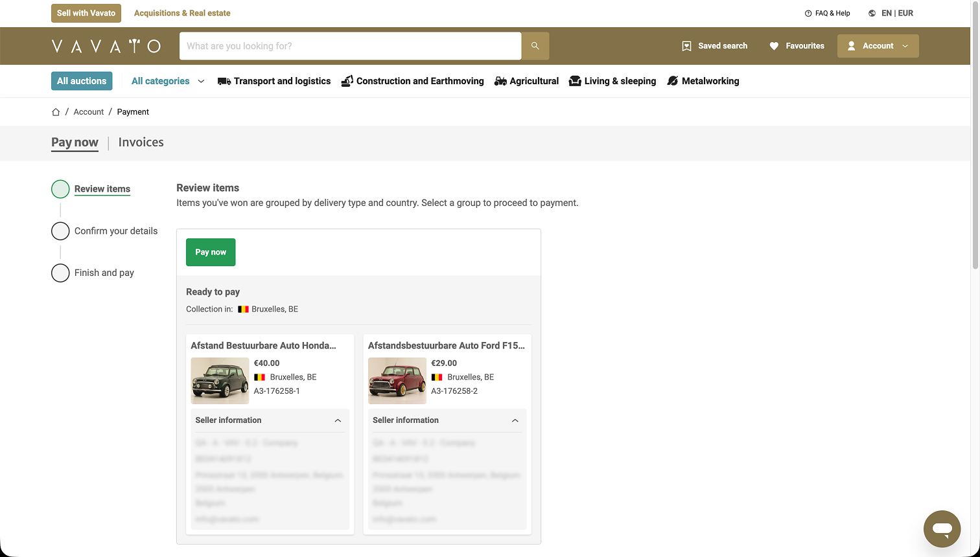Select the Finish and pay step circle

pos(60,273)
